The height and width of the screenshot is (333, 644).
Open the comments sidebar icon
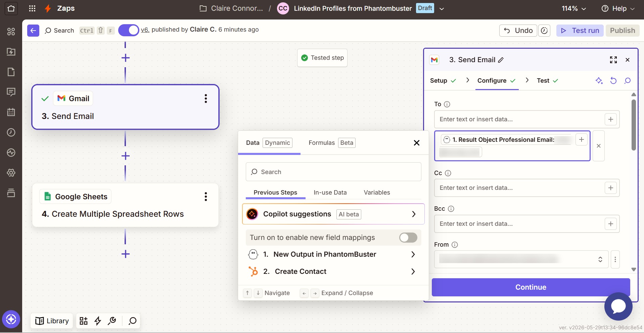click(x=11, y=92)
